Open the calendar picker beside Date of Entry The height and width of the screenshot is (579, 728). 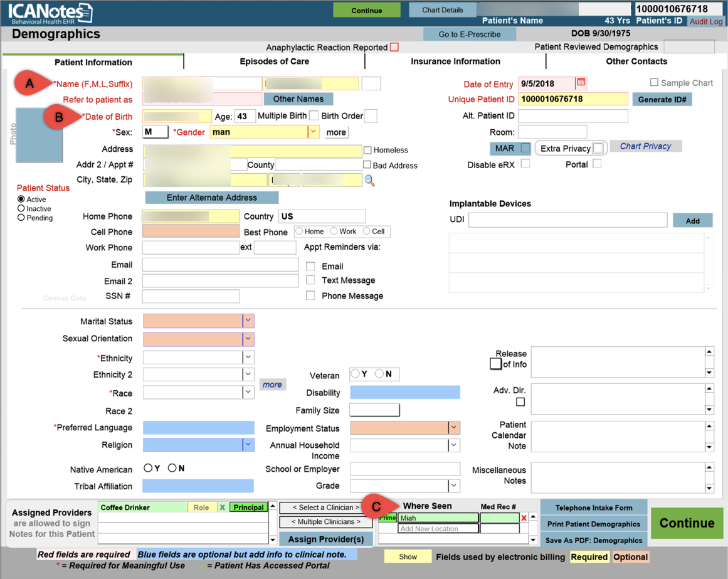click(580, 83)
